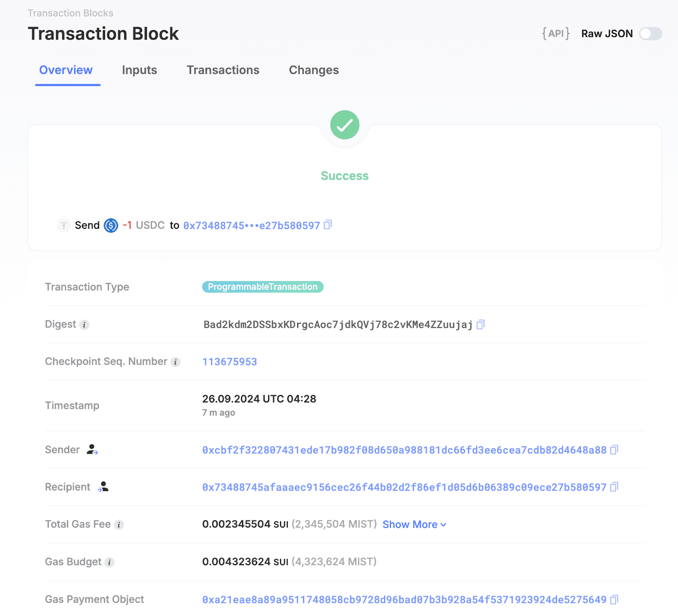Open checkpoint 113675953

coord(230,362)
